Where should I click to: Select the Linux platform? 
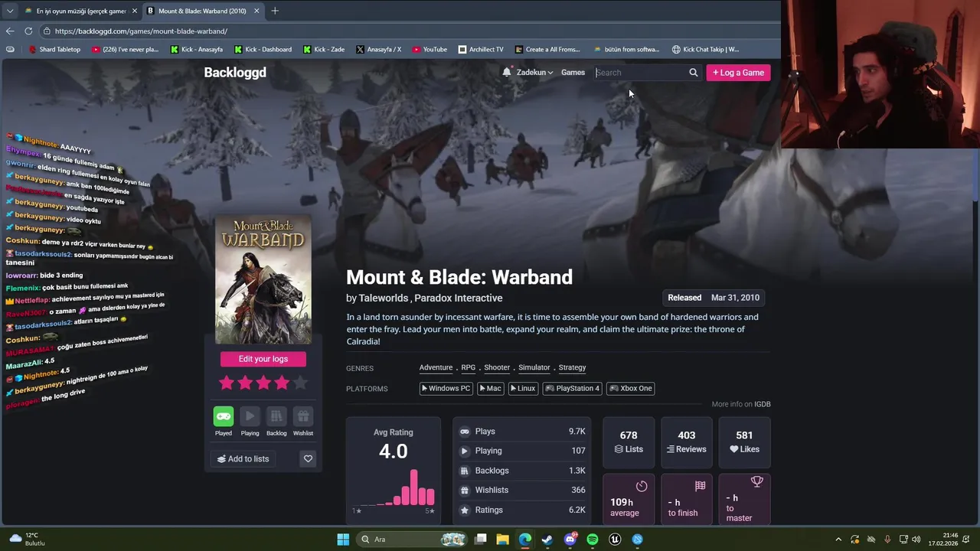[523, 388]
